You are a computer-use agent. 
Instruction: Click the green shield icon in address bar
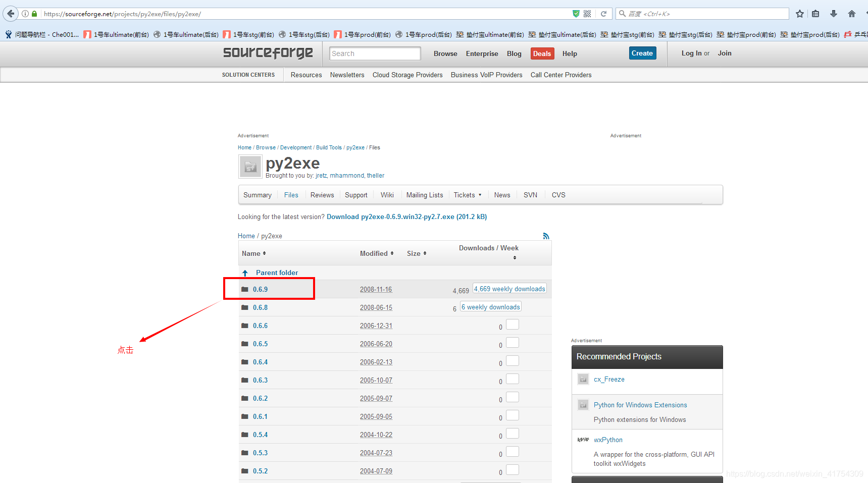(576, 14)
